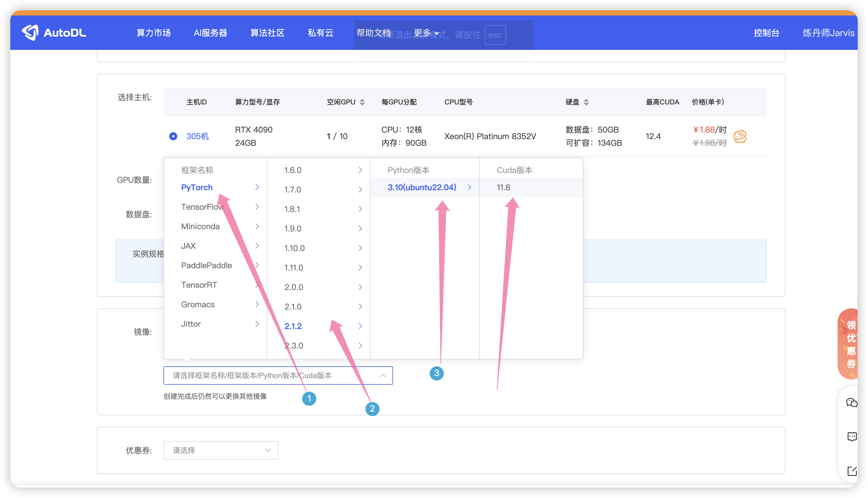Sort by disk size arrows

pyautogui.click(x=586, y=102)
